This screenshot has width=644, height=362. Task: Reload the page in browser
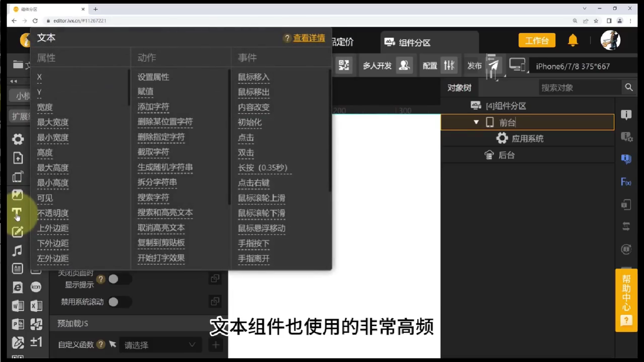pyautogui.click(x=35, y=21)
